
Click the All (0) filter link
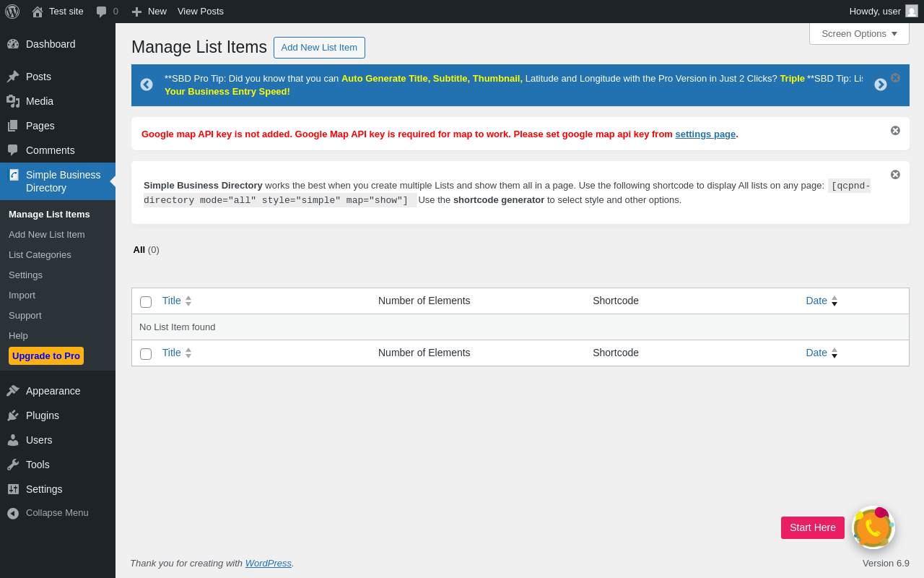pyautogui.click(x=146, y=249)
